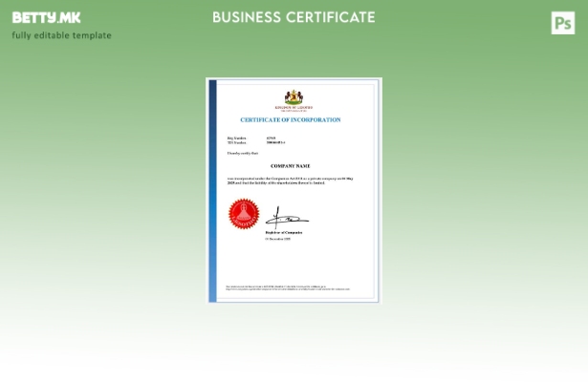Click the Photoshop Ps icon
588x382 pixels.
563,23
